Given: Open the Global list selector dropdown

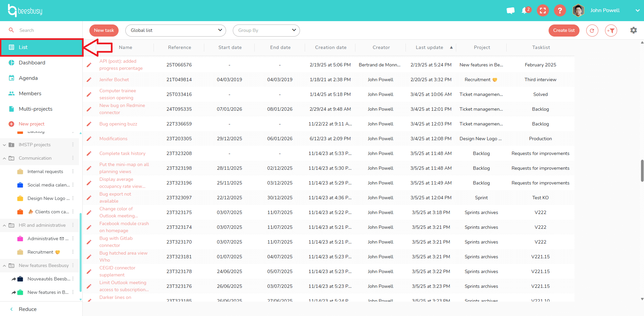Looking at the screenshot, I should pyautogui.click(x=175, y=30).
